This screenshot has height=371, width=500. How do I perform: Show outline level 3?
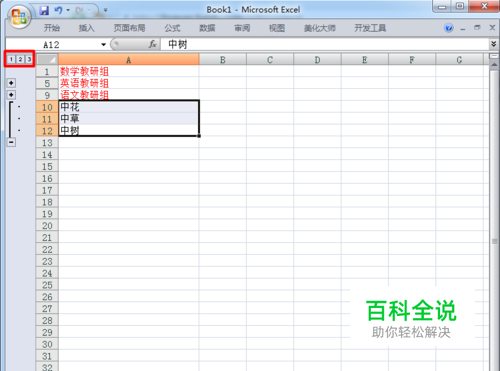pyautogui.click(x=29, y=59)
